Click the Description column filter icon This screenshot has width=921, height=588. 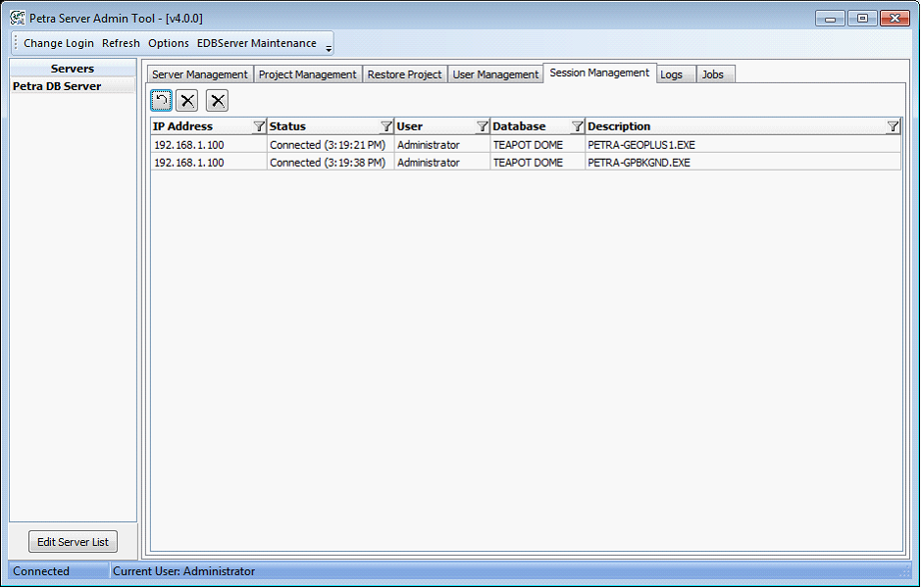click(x=893, y=126)
